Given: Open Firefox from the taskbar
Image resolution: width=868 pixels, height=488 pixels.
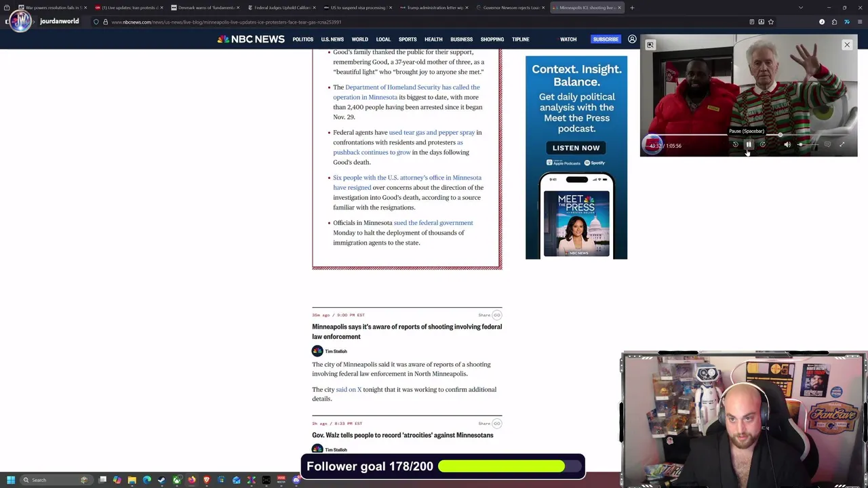Looking at the screenshot, I should [192, 480].
